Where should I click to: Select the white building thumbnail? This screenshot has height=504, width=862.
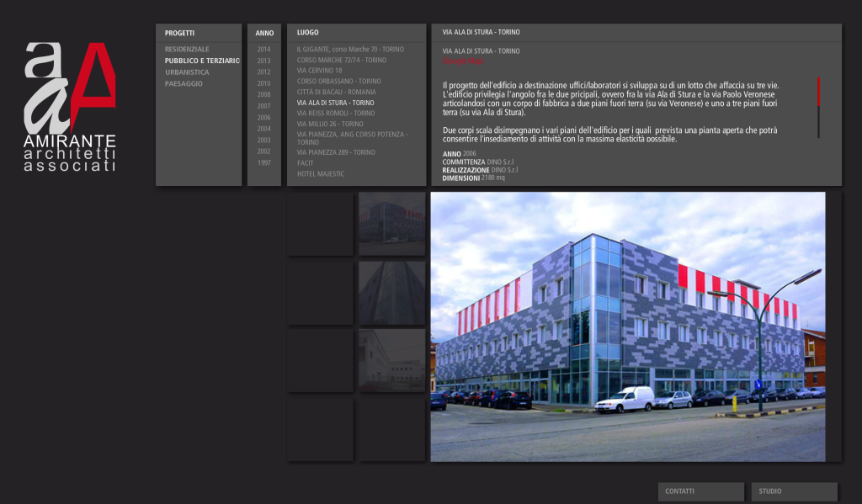pos(391,360)
